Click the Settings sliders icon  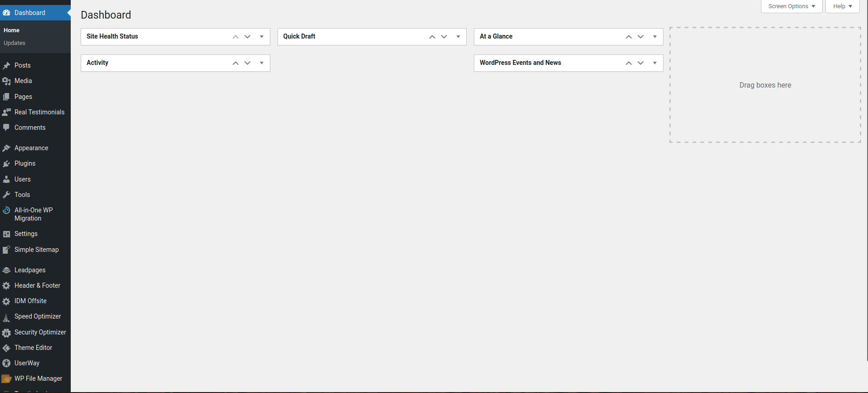coord(6,234)
